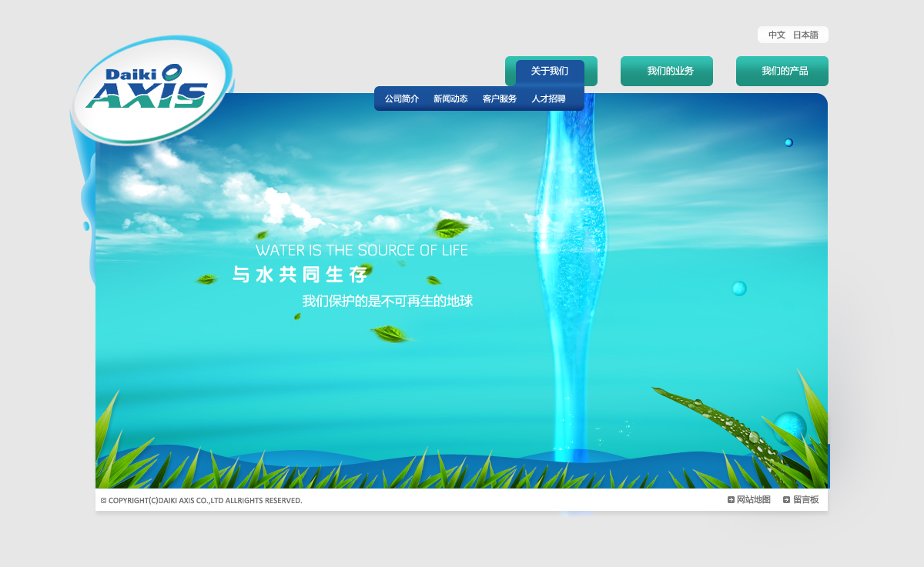The width and height of the screenshot is (924, 567).
Task: Switch language to 日本語
Action: pyautogui.click(x=805, y=35)
